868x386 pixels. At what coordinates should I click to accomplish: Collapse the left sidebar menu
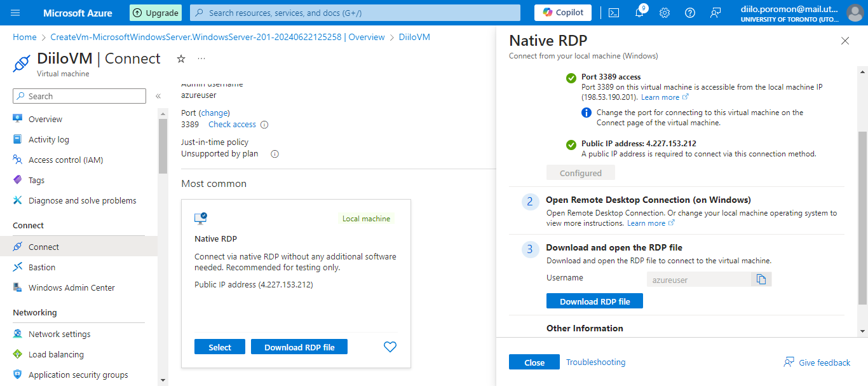click(158, 96)
